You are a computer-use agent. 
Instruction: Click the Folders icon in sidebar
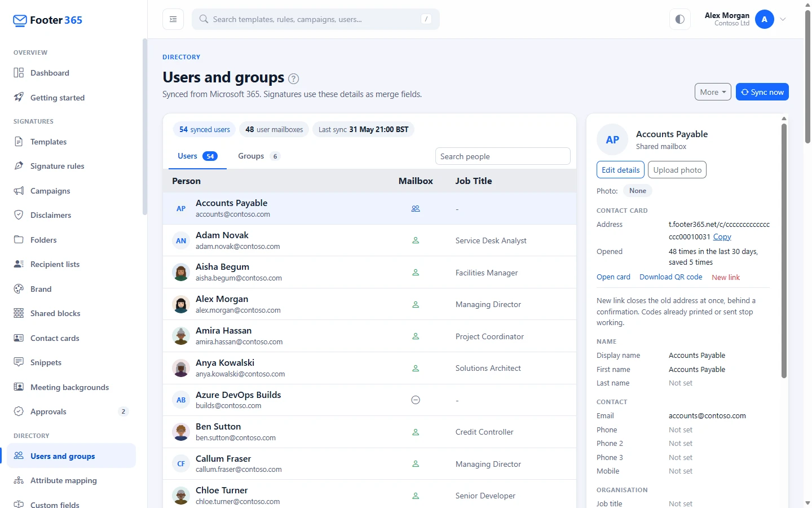(x=19, y=240)
